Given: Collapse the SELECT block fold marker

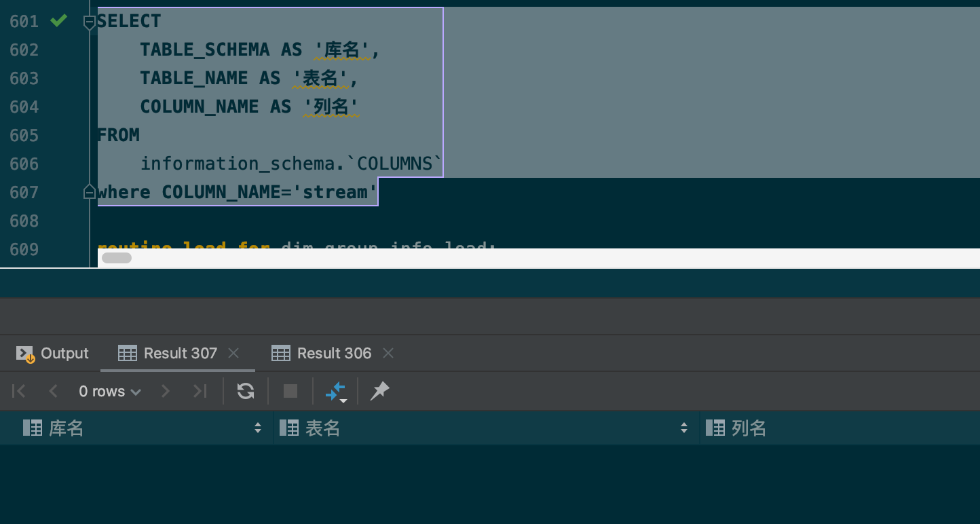Looking at the screenshot, I should (x=90, y=22).
